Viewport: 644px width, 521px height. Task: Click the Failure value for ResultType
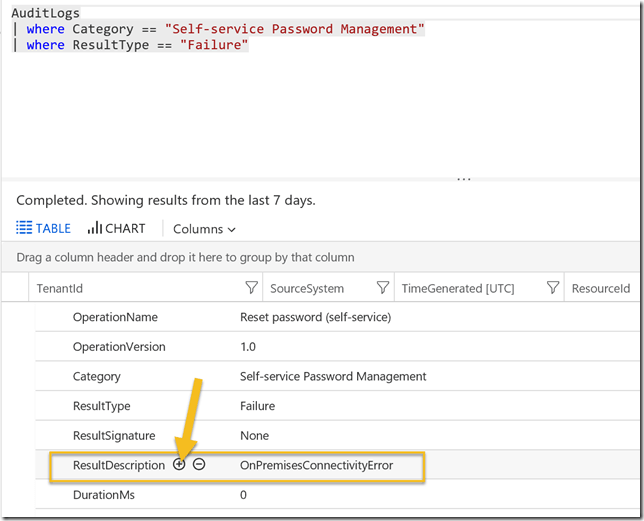click(x=257, y=406)
